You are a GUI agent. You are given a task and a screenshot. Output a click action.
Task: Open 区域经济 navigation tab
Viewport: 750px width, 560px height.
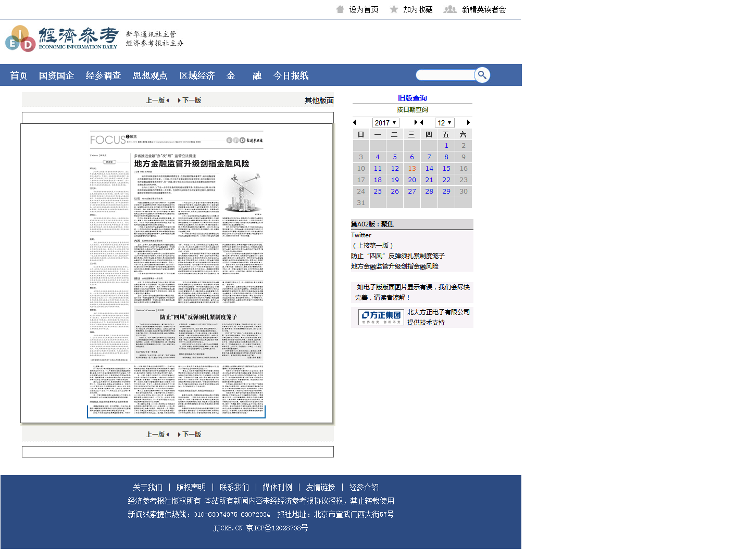[x=197, y=75]
